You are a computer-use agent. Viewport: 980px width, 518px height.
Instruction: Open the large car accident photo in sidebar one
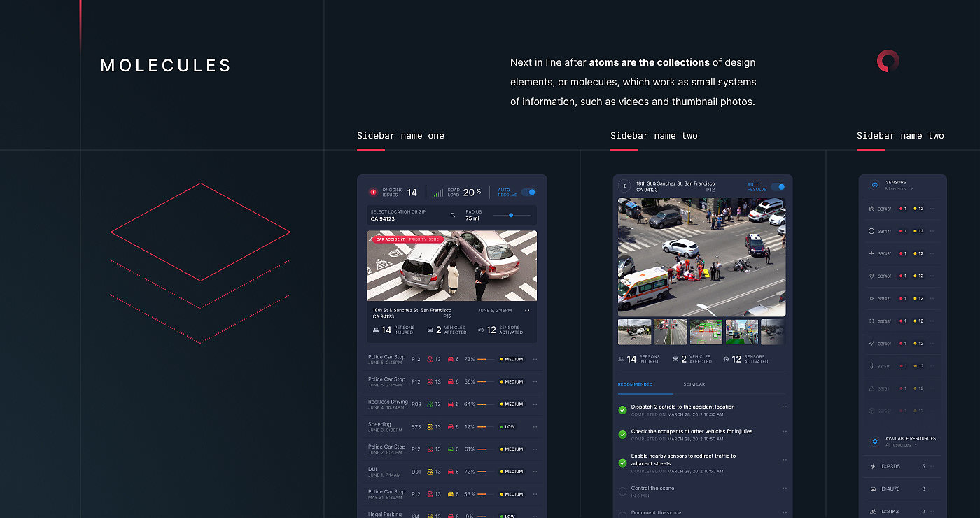click(x=452, y=266)
